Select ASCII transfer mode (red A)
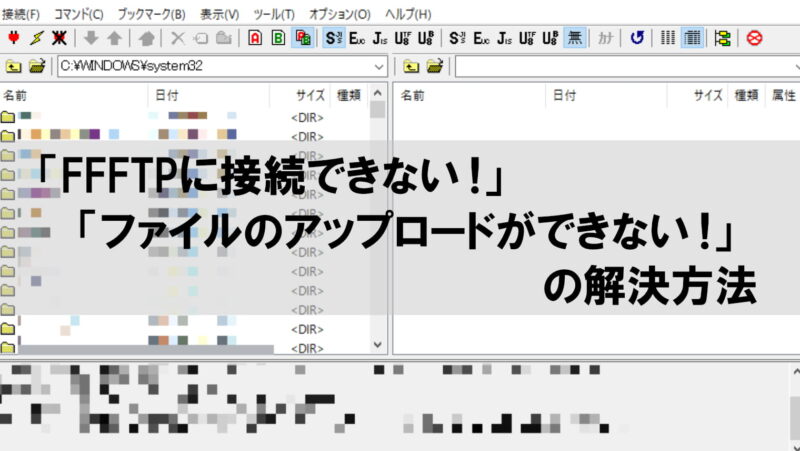Screen dimensions: 800x451 255,38
